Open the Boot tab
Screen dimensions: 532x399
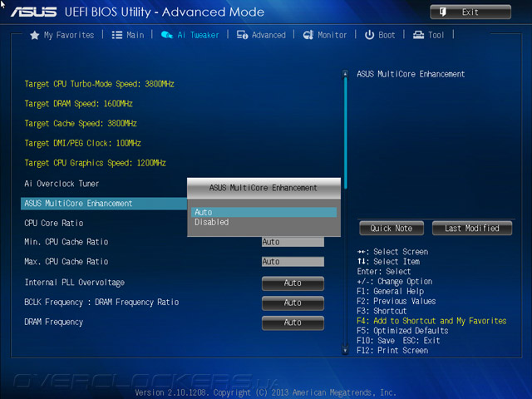380,35
